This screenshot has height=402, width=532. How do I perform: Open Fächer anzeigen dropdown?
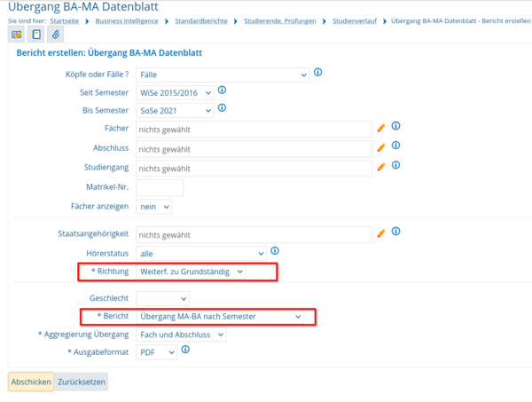154,207
